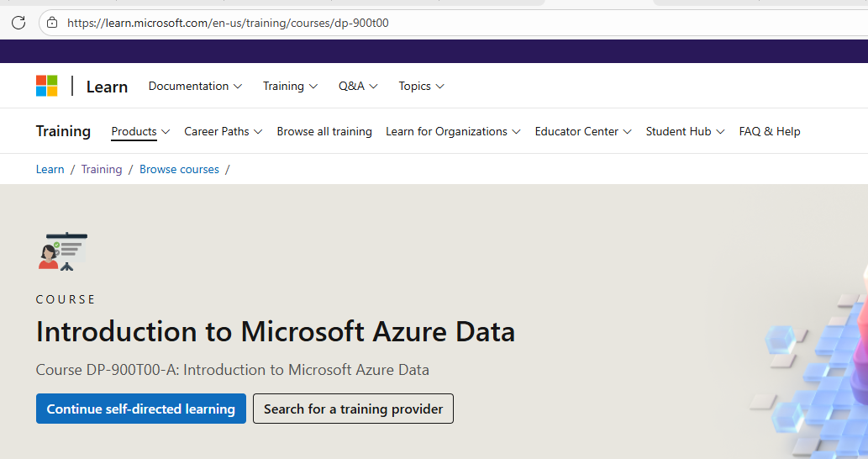Click Search for a training provider button
868x459 pixels.
[353, 409]
